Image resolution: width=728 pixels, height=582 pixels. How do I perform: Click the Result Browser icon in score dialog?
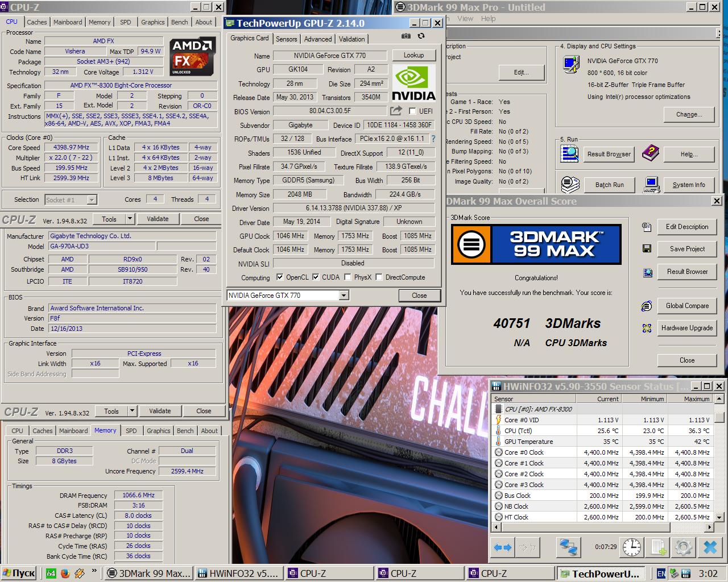tap(647, 273)
